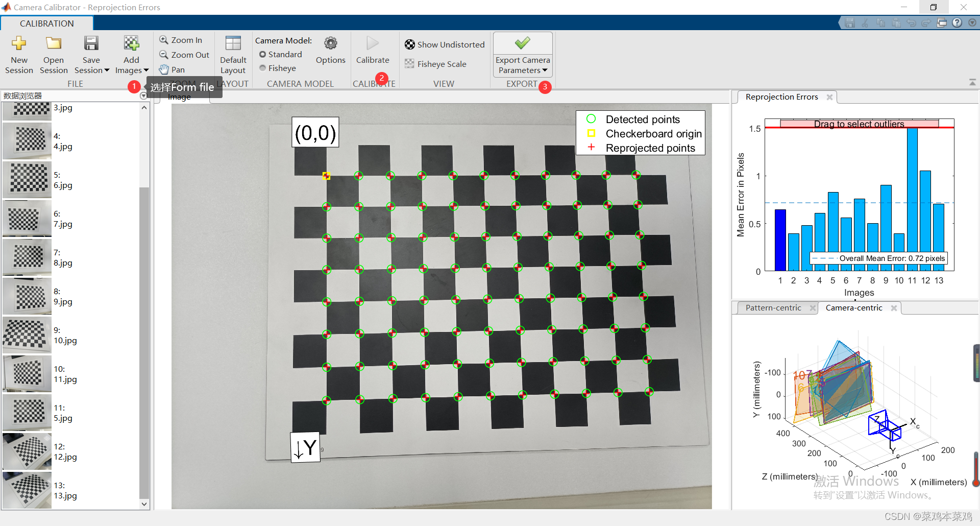Image resolution: width=980 pixels, height=526 pixels.
Task: Click the switch windows icon
Action: [x=942, y=22]
